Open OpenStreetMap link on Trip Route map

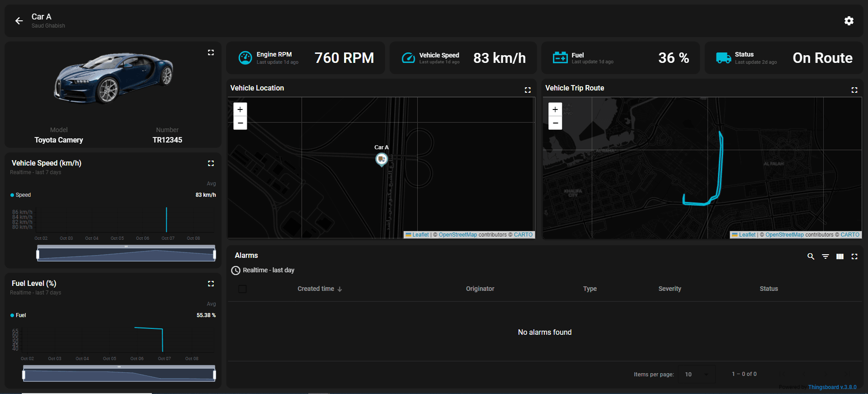click(x=784, y=235)
